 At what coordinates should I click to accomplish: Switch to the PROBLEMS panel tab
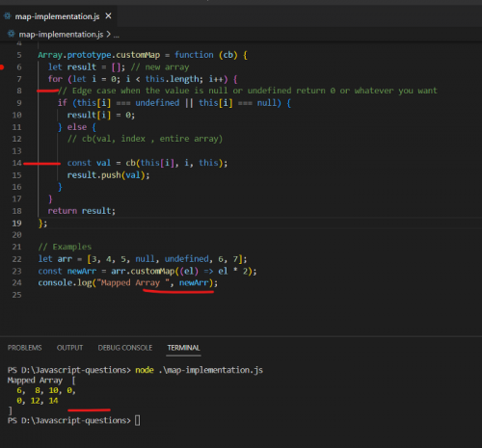click(x=25, y=348)
